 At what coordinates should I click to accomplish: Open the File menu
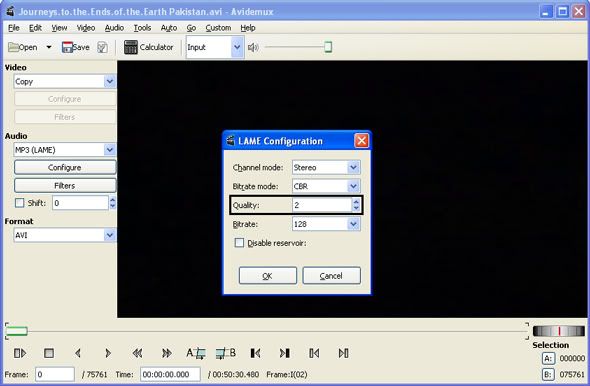(x=14, y=28)
